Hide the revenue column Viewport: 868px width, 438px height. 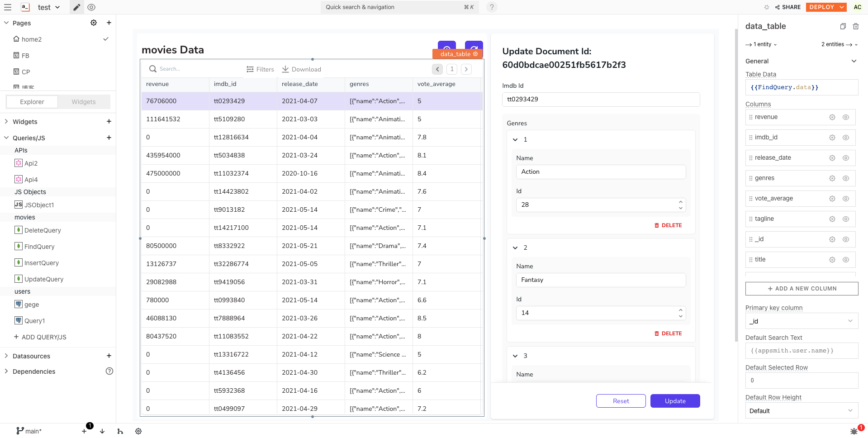click(845, 117)
